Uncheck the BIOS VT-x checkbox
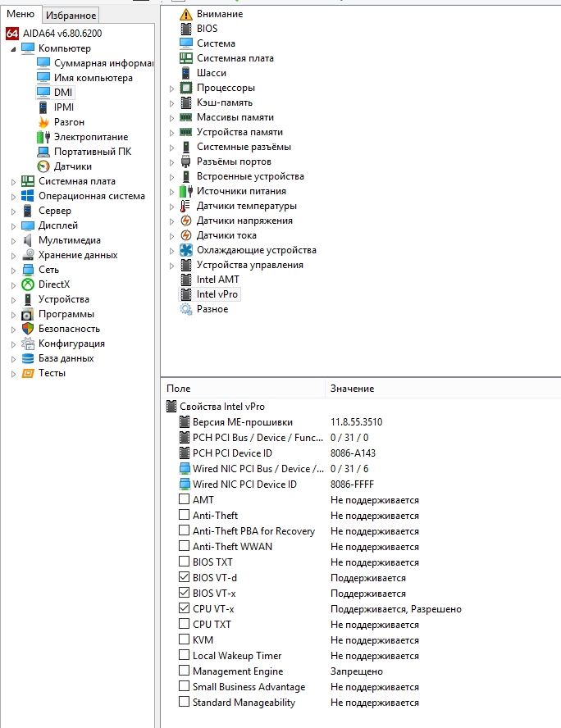Screen dimensions: 561x728 tap(184, 593)
